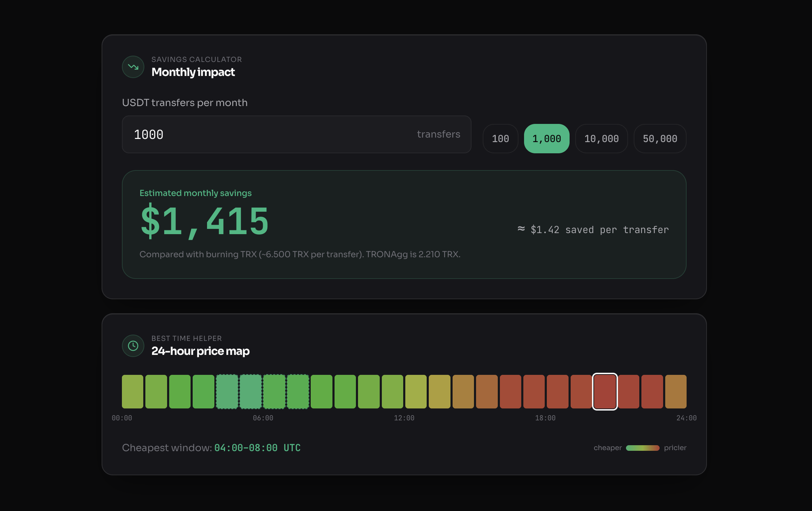Viewport: 812px width, 511px height.
Task: Select the 00:00–01:00 hour block
Action: tap(132, 392)
